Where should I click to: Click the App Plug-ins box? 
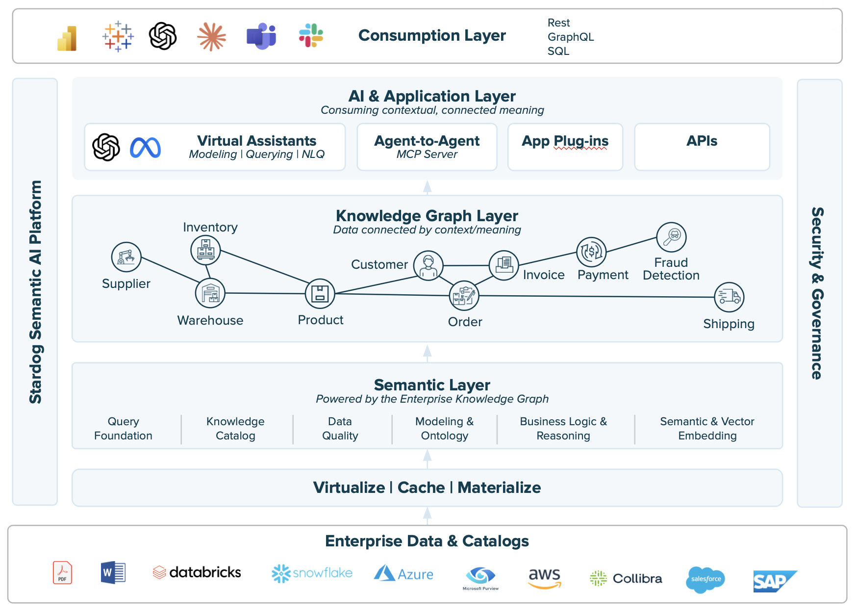coord(565,147)
